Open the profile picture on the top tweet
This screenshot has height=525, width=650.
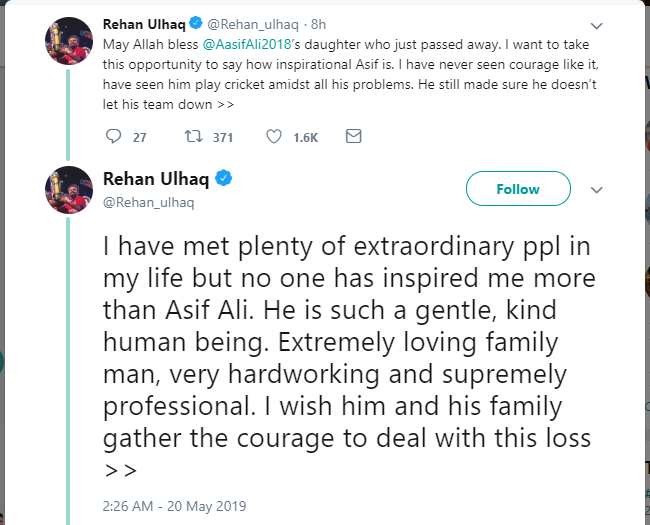coord(67,42)
